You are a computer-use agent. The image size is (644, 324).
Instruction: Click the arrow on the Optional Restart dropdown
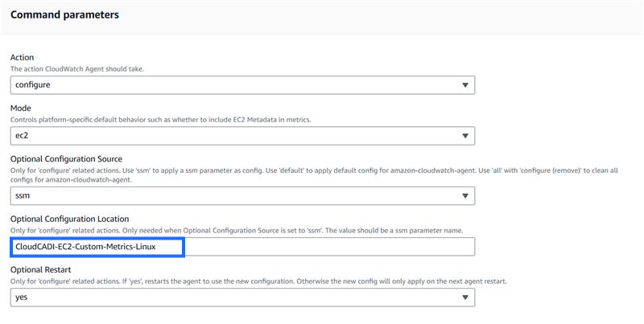pos(465,297)
